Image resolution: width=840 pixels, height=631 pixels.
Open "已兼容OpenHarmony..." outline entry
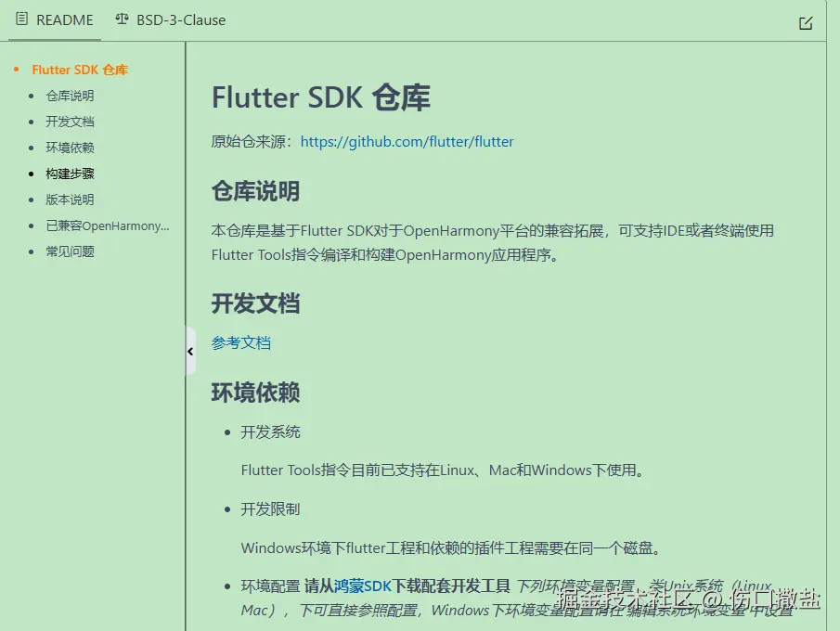tap(107, 226)
